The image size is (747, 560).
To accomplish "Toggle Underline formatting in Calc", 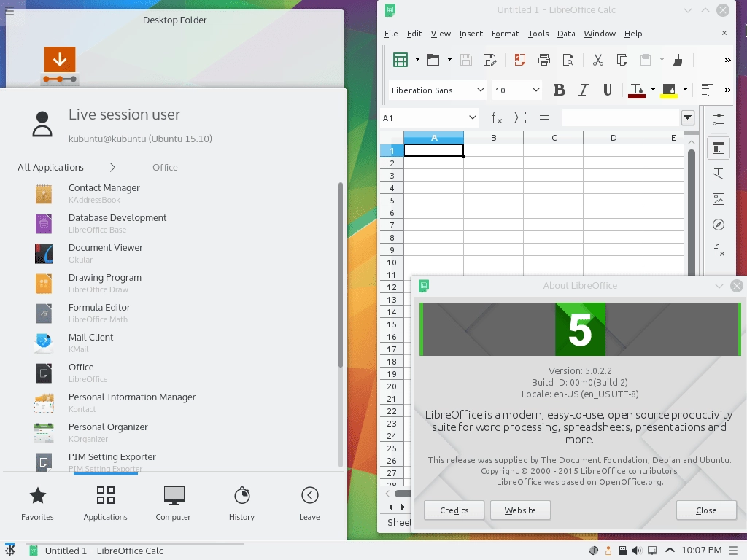I will click(x=608, y=90).
